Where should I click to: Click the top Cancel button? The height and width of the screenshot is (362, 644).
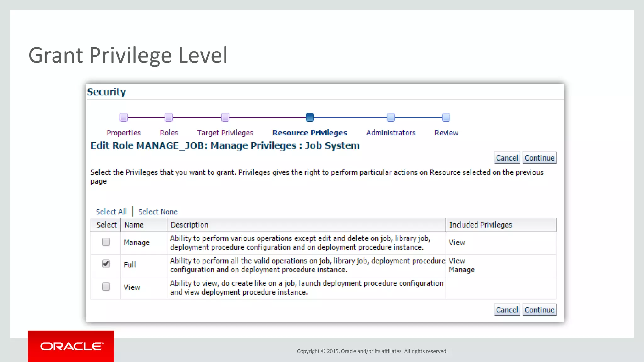(507, 158)
